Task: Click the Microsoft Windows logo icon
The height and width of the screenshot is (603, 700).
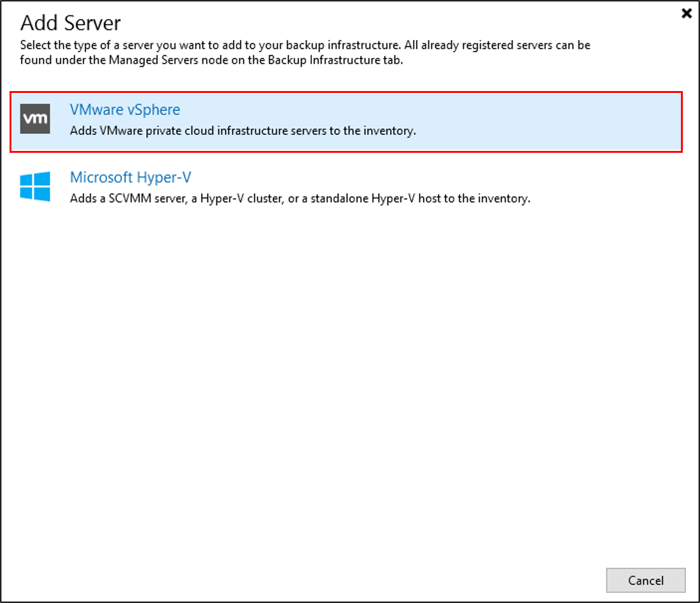Action: (x=35, y=187)
